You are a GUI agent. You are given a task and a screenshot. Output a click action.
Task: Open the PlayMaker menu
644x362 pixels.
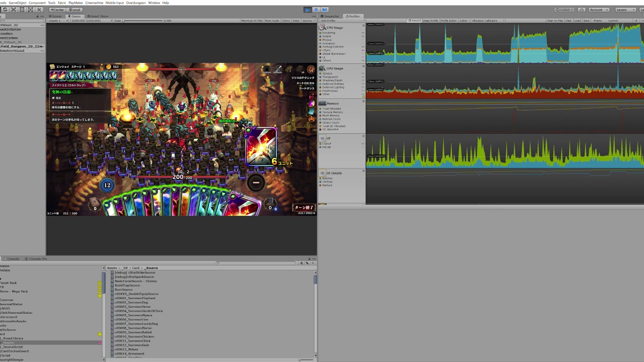[75, 3]
